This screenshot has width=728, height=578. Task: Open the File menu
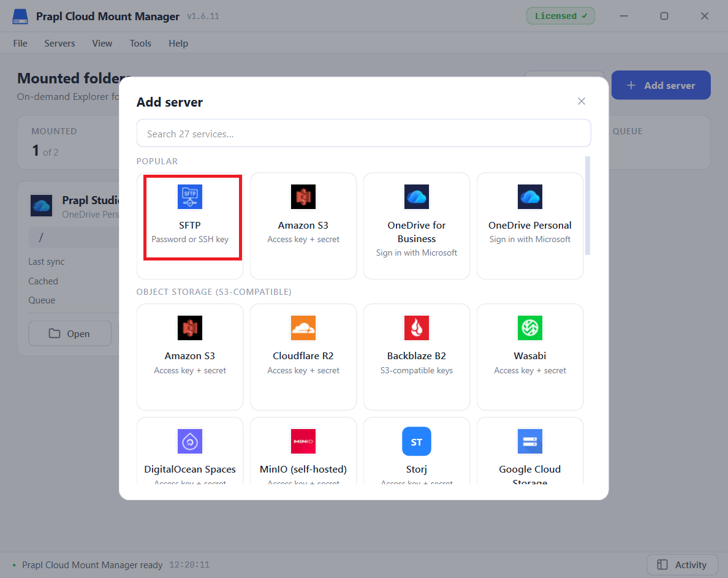tap(20, 43)
